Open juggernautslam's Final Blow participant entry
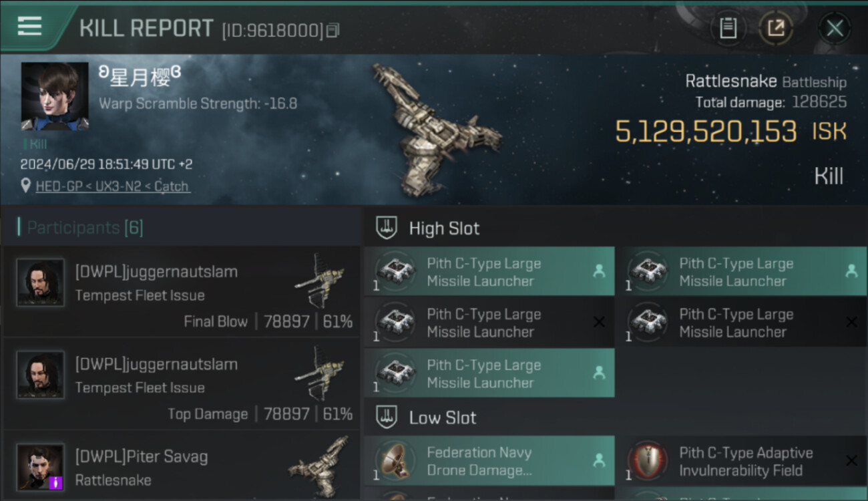Screen dimensions: 868x501 pos(180,292)
